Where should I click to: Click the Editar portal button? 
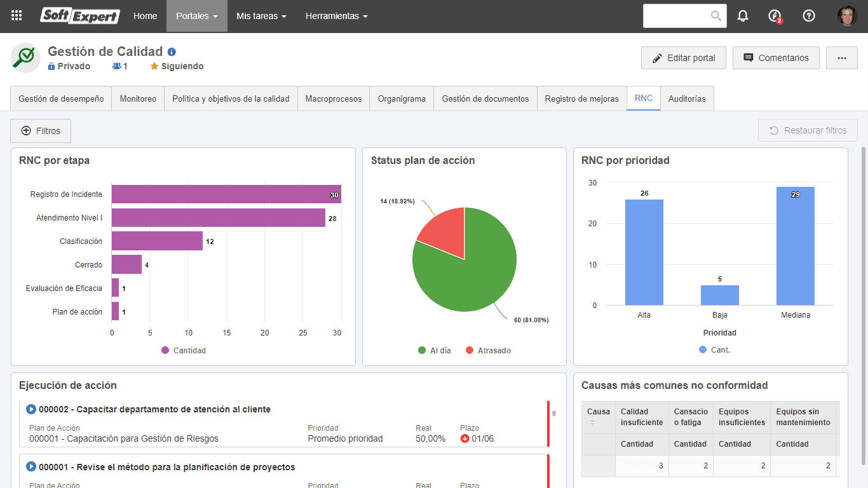684,58
